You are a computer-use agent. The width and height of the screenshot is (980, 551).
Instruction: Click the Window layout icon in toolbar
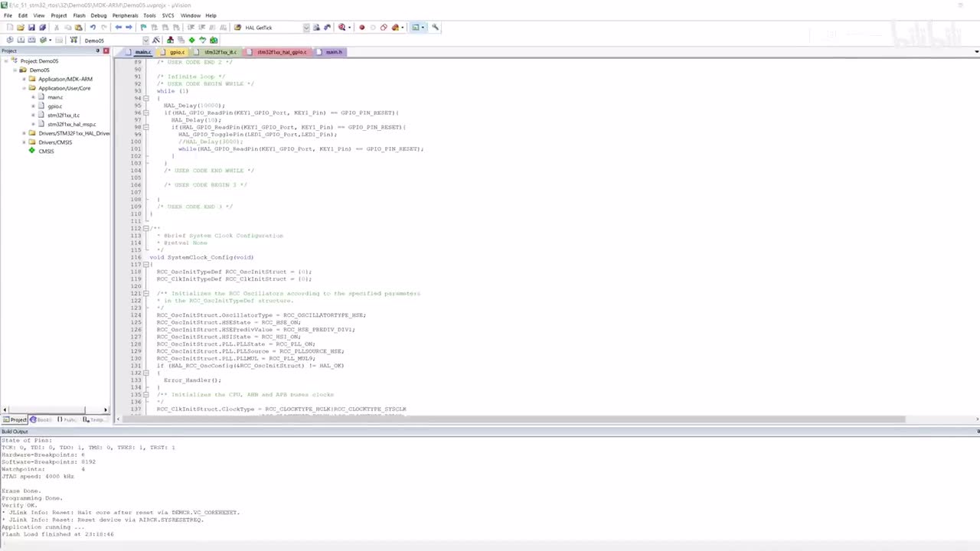415,28
